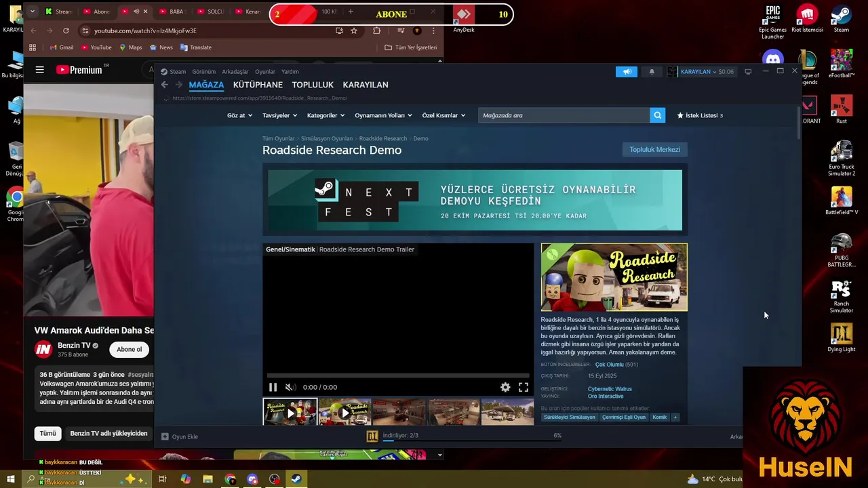Click Çevrimiçi Eşli Oyun tag
This screenshot has height=488, width=868.
(x=624, y=418)
